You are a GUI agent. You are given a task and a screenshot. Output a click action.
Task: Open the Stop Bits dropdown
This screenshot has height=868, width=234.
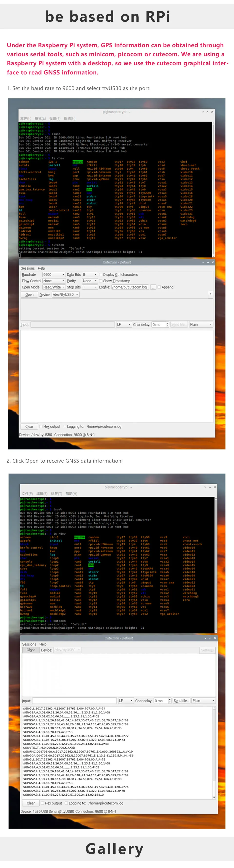pos(90,287)
